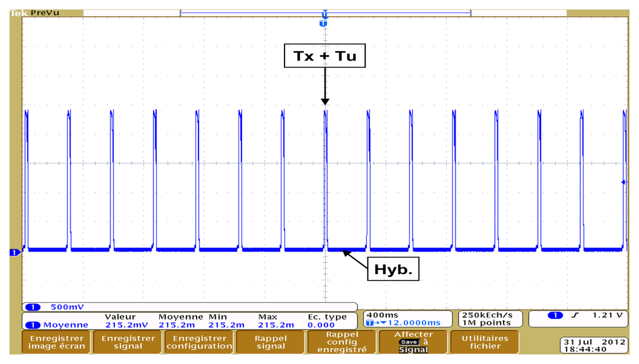Select the Rappel signal menu button

(x=271, y=342)
